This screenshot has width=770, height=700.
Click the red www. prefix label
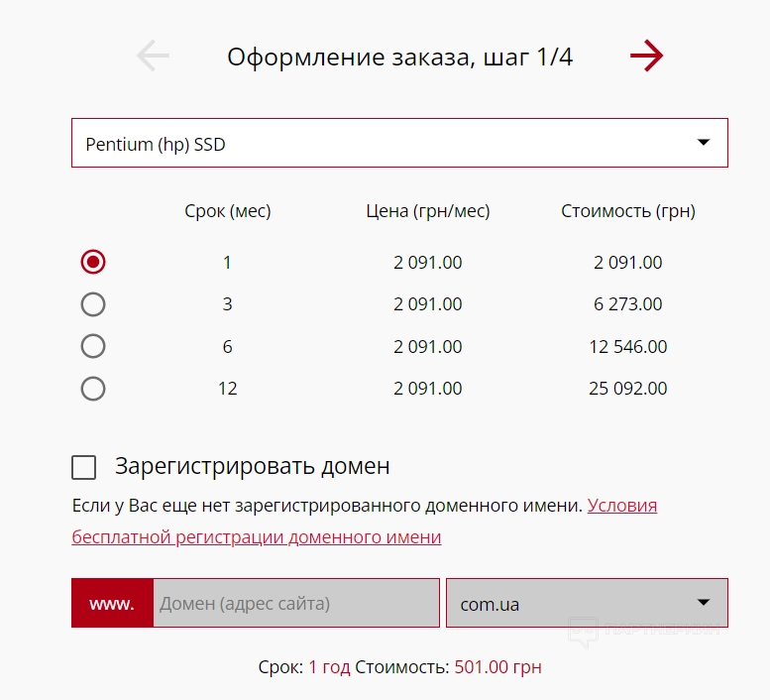(x=112, y=604)
